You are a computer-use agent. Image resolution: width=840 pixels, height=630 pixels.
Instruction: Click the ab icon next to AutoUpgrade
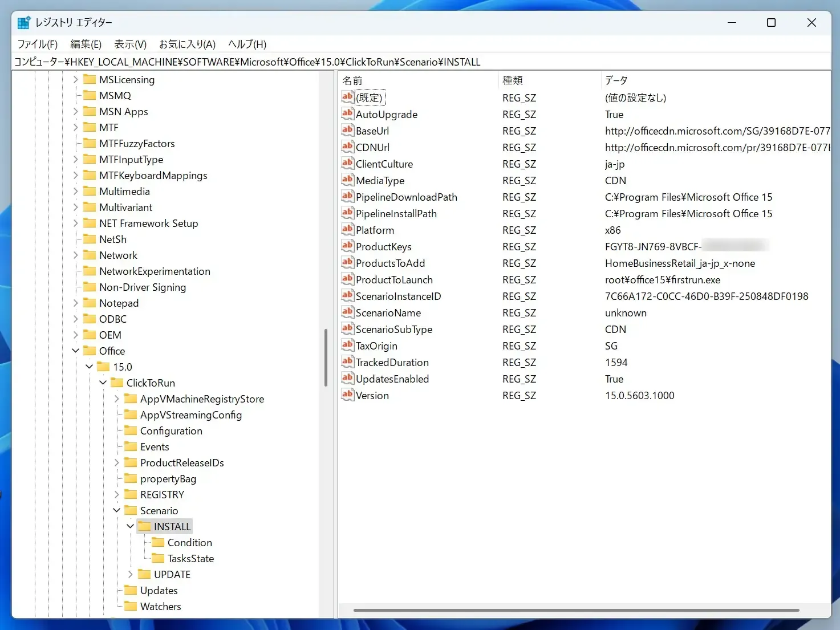347,114
